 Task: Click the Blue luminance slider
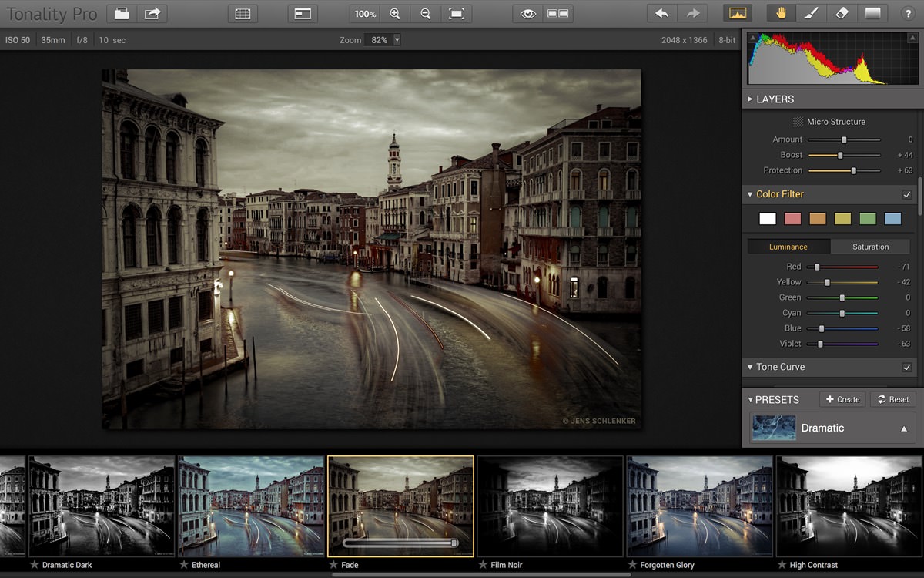pos(842,328)
